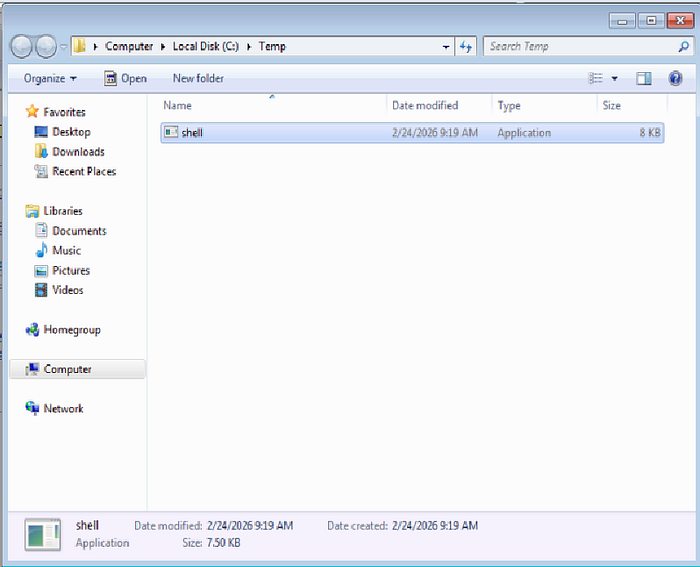Toggle the preview pane
Image resolution: width=700 pixels, height=567 pixels.
643,79
